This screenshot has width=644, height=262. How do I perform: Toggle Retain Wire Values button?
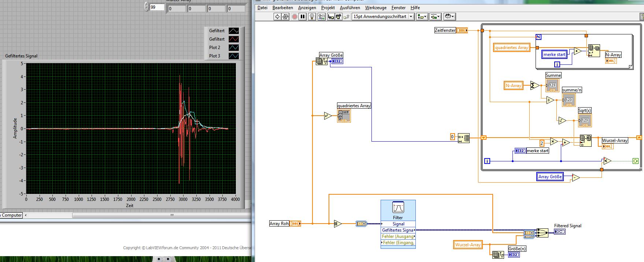[321, 16]
